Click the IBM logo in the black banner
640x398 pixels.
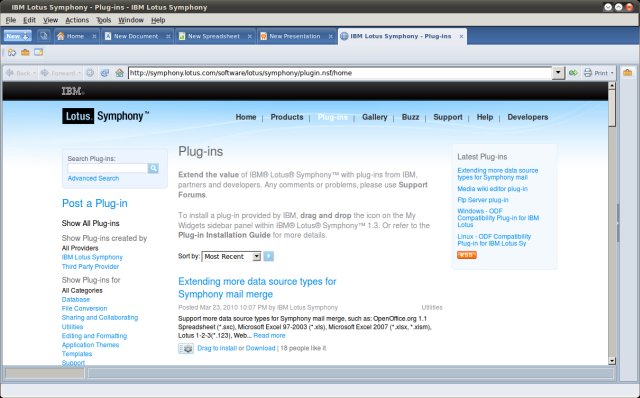tap(72, 91)
